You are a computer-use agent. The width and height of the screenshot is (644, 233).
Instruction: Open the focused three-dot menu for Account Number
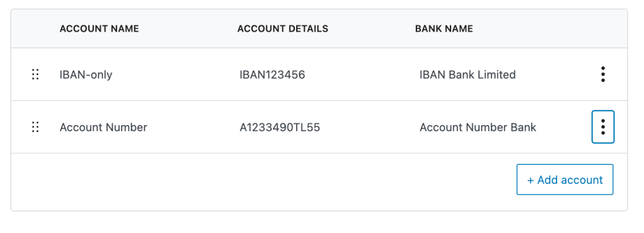(602, 127)
